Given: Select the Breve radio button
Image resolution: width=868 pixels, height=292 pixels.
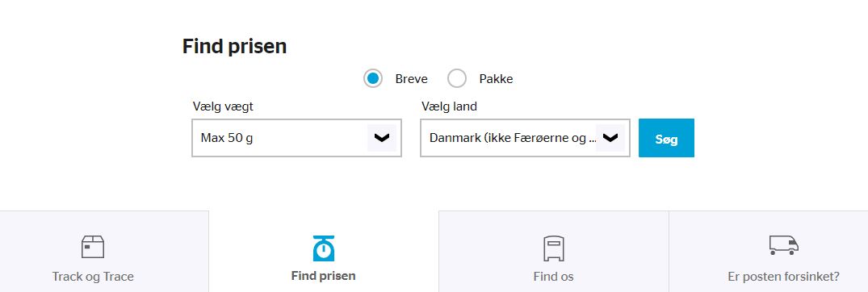Looking at the screenshot, I should (373, 78).
